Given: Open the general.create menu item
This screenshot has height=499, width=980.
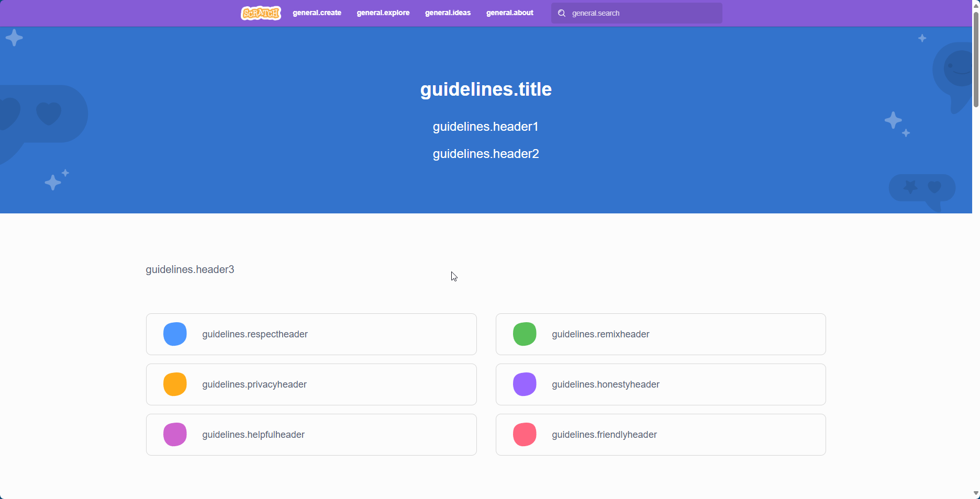Looking at the screenshot, I should pos(317,13).
